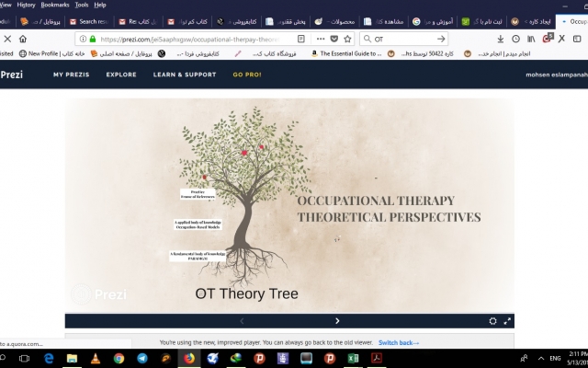Save page to Pocket
Screen dimensions: 588x368
pos(334,39)
